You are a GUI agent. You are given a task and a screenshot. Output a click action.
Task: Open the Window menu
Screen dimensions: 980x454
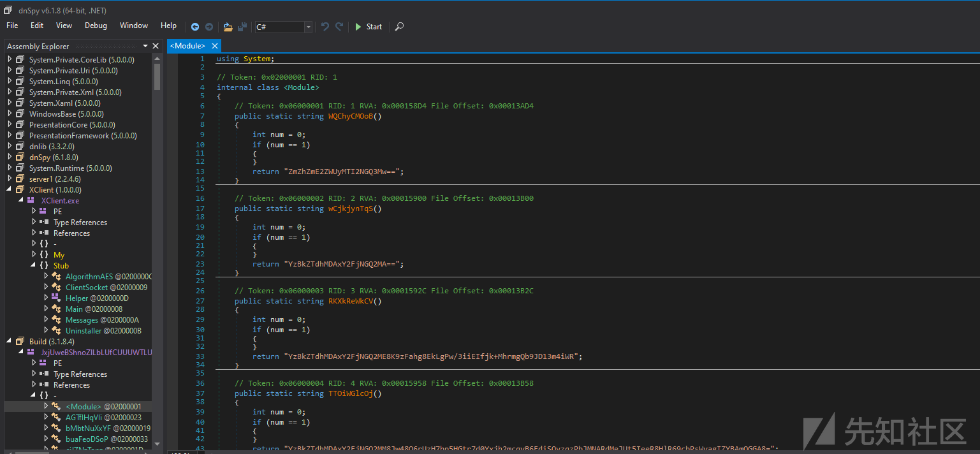tap(134, 26)
